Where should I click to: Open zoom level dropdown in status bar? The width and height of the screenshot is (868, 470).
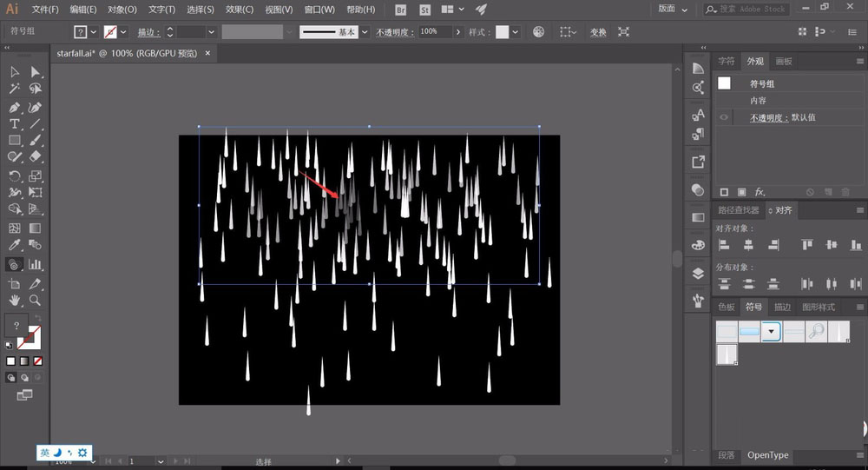tap(94, 461)
